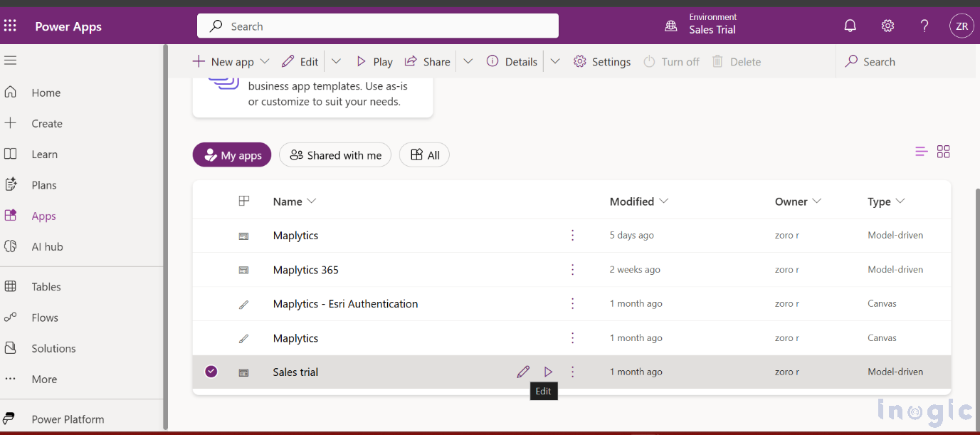
Task: Switch apps to grid view
Action: tap(944, 151)
